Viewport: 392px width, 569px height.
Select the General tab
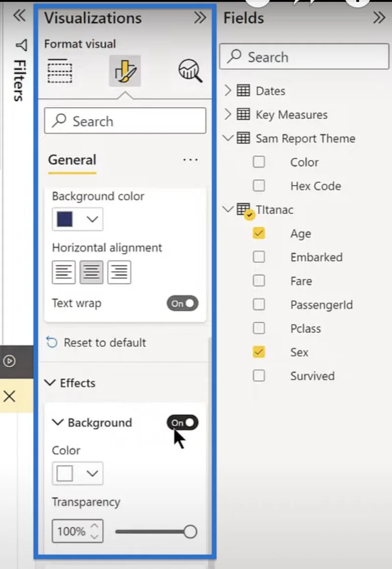(72, 160)
